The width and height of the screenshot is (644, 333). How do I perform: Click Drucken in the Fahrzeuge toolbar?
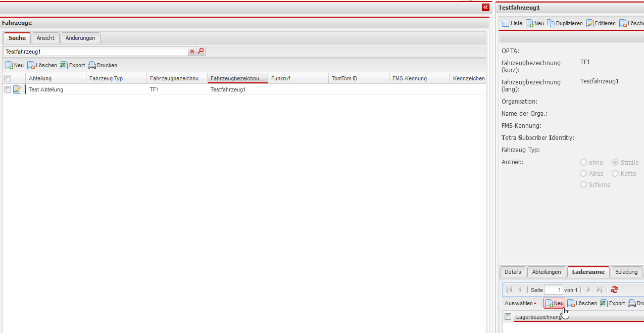[103, 65]
